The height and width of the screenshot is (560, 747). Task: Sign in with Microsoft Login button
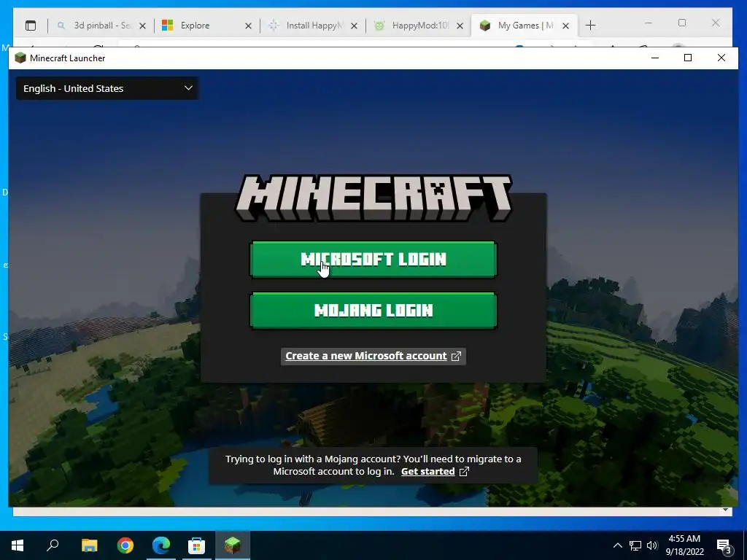[373, 259]
